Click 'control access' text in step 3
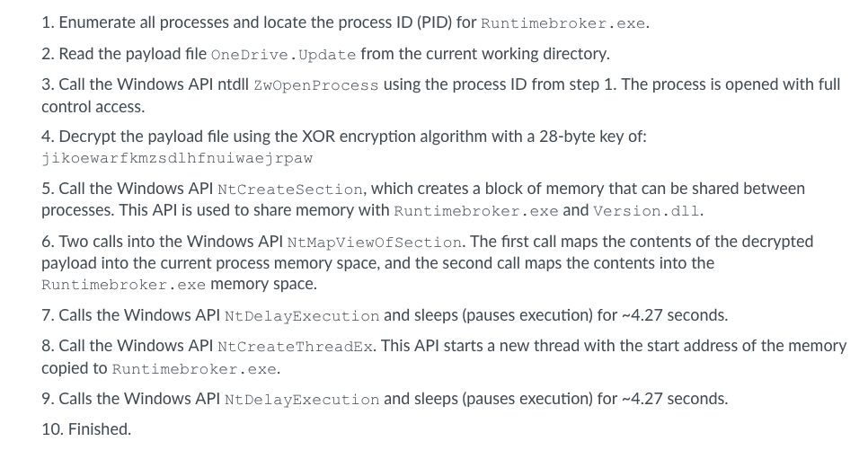The height and width of the screenshot is (450, 868). [92, 107]
